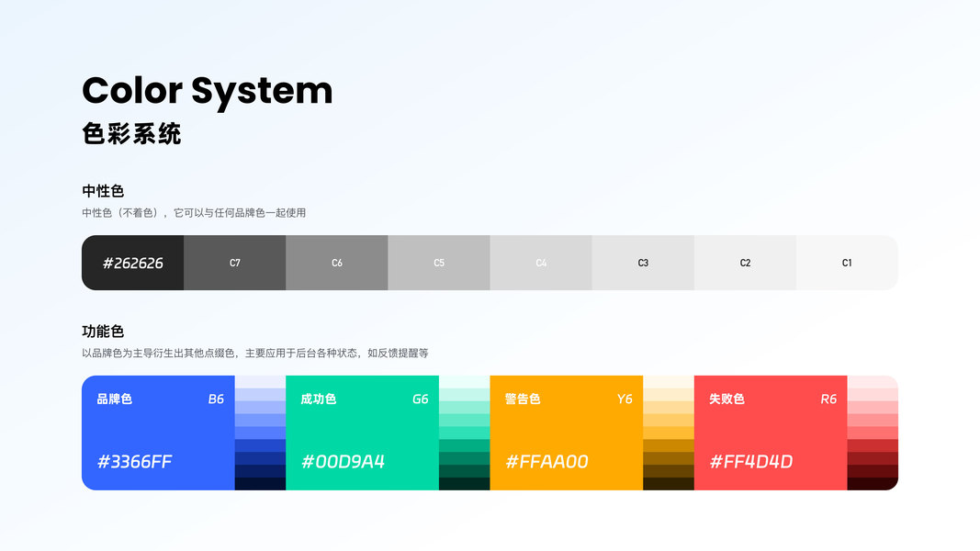Click the "#FFAA00" hex value
The image size is (980, 551).
pos(546,462)
